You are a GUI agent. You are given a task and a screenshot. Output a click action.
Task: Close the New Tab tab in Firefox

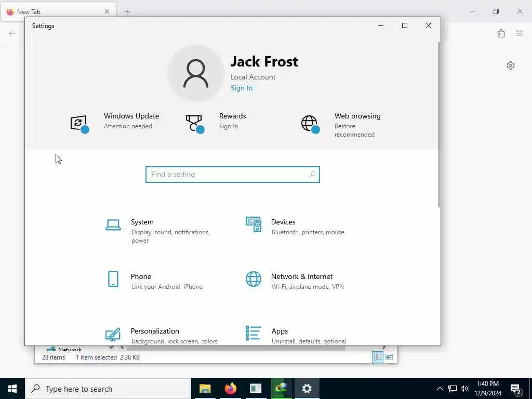coord(107,11)
